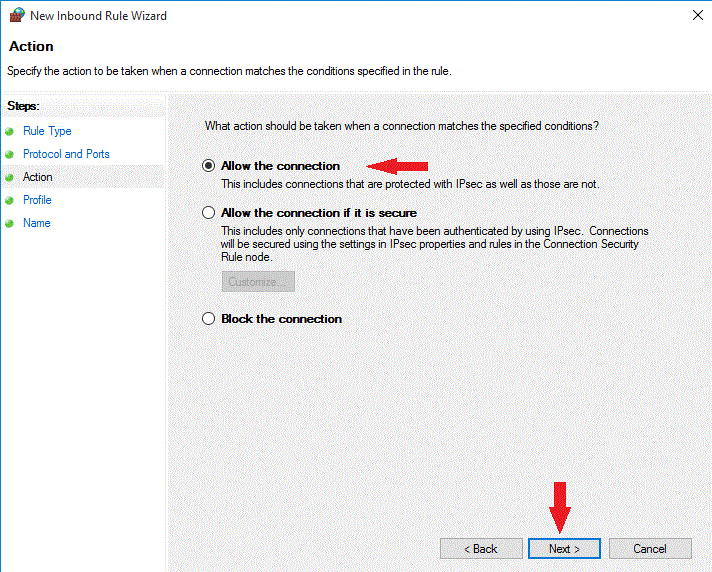Click the green bullet beside the Name step
Image resolution: width=712 pixels, height=572 pixels.
pyautogui.click(x=10, y=223)
